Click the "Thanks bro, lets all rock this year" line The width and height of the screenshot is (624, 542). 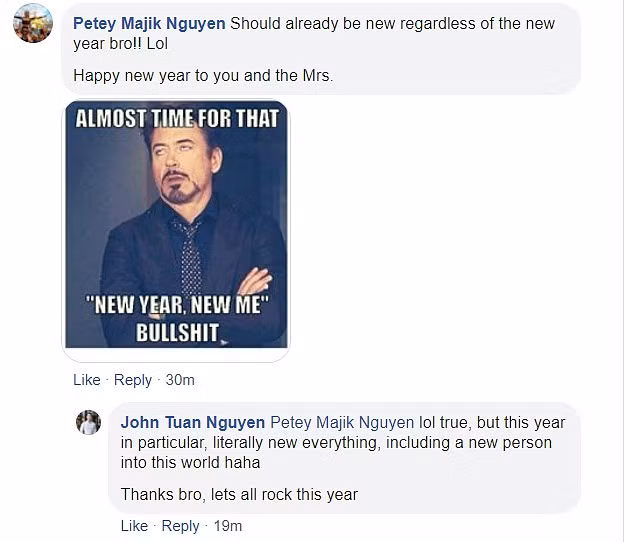[239, 494]
